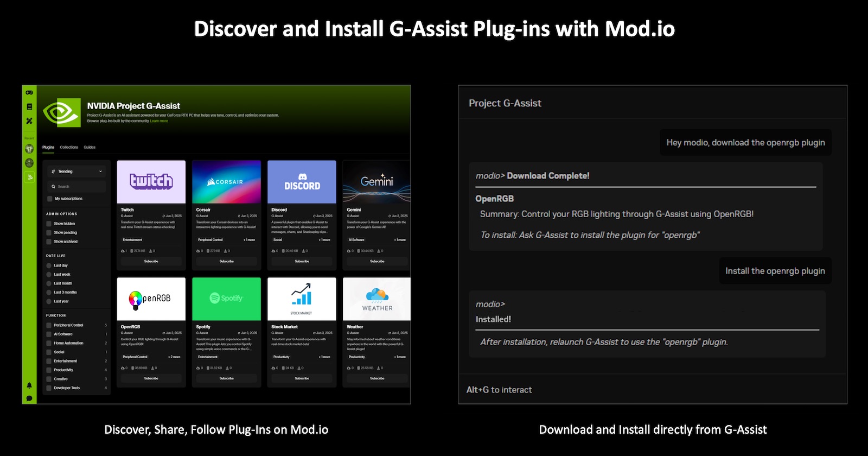Image resolution: width=868 pixels, height=456 pixels.
Task: Open the Stock Market plug-in thumbnail
Action: [302, 299]
